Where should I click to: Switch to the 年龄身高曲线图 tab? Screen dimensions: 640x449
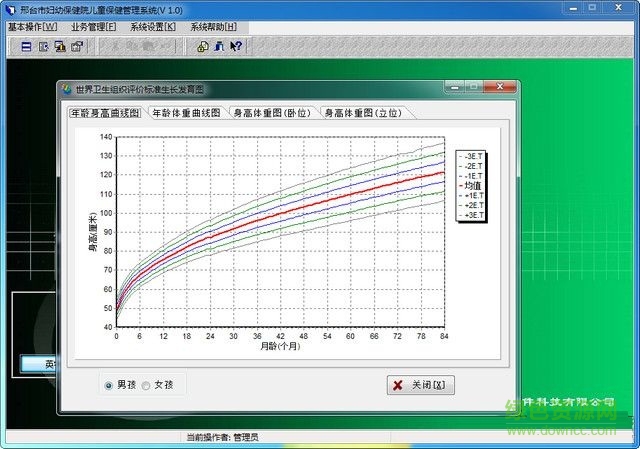coord(105,113)
